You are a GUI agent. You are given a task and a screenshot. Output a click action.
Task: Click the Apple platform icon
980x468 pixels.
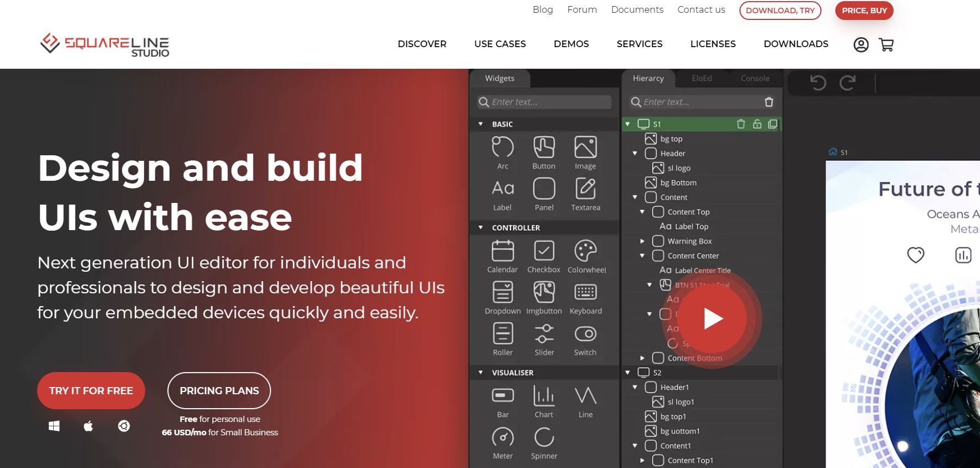(x=89, y=426)
